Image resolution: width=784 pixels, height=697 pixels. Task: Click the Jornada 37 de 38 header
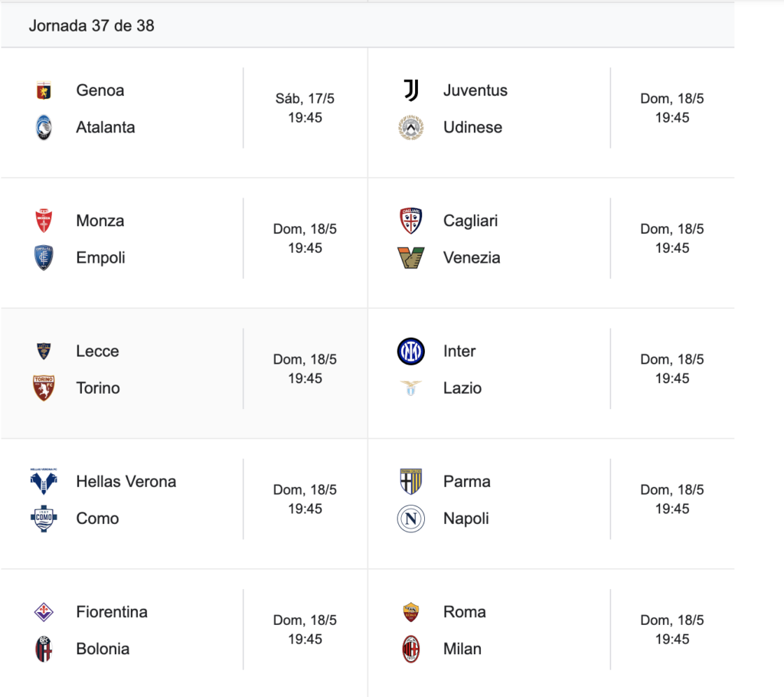click(92, 25)
